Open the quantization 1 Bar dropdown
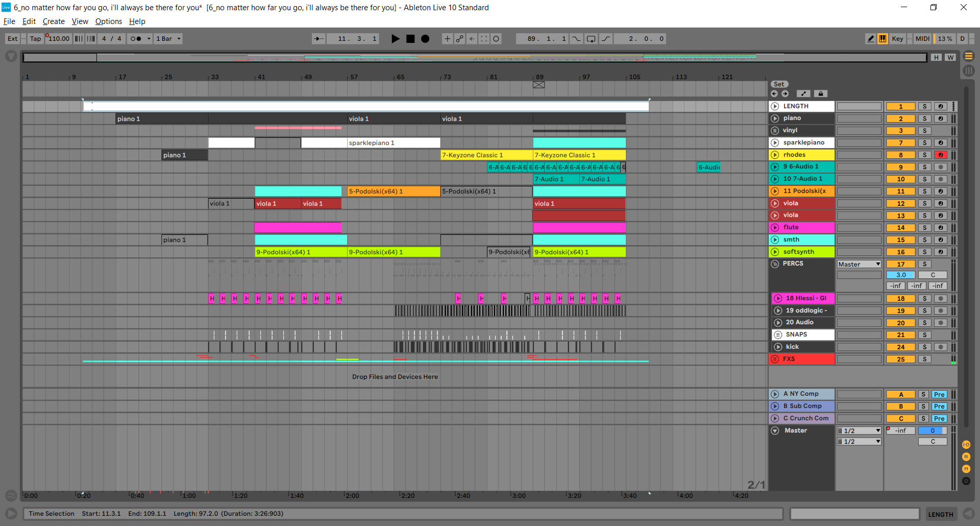980x526 pixels. [168, 39]
